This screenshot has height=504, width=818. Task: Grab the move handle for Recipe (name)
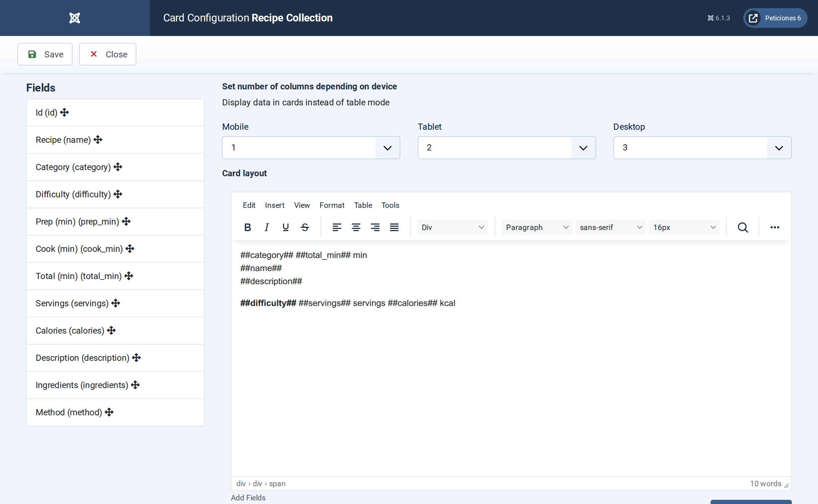[x=98, y=140]
